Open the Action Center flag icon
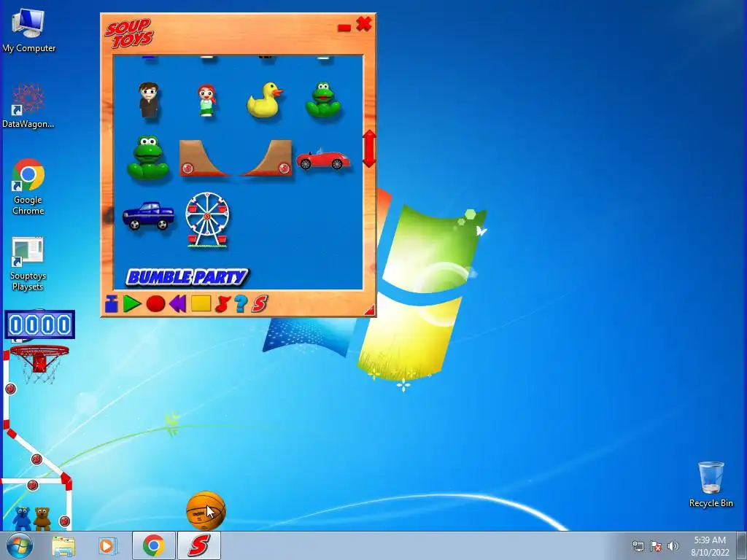The width and height of the screenshot is (747, 560). [656, 546]
